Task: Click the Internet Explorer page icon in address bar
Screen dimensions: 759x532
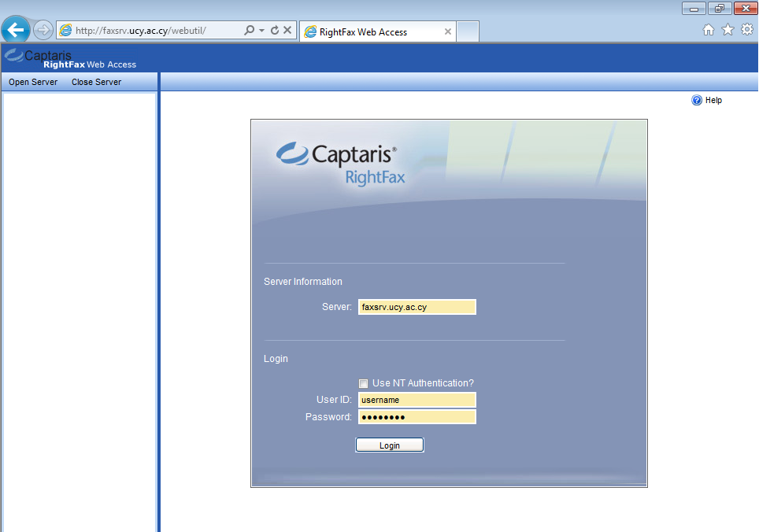Action: [x=65, y=30]
